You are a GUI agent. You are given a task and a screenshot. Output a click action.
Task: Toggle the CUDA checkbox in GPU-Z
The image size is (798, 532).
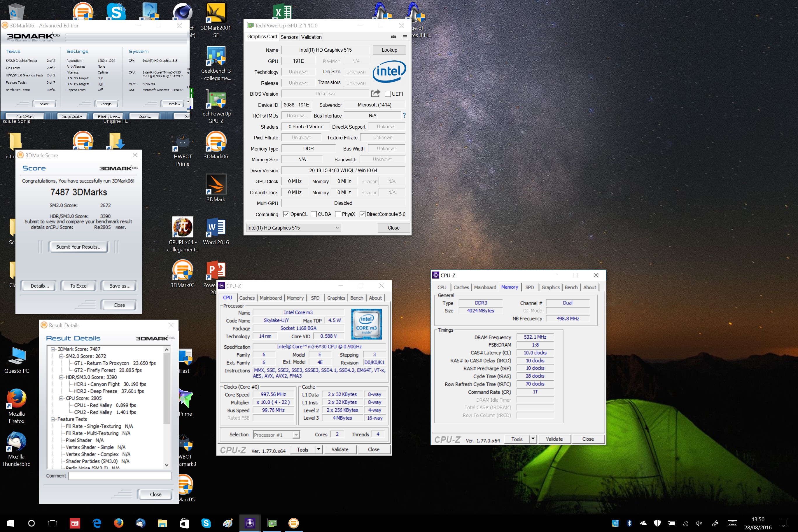[x=314, y=214]
